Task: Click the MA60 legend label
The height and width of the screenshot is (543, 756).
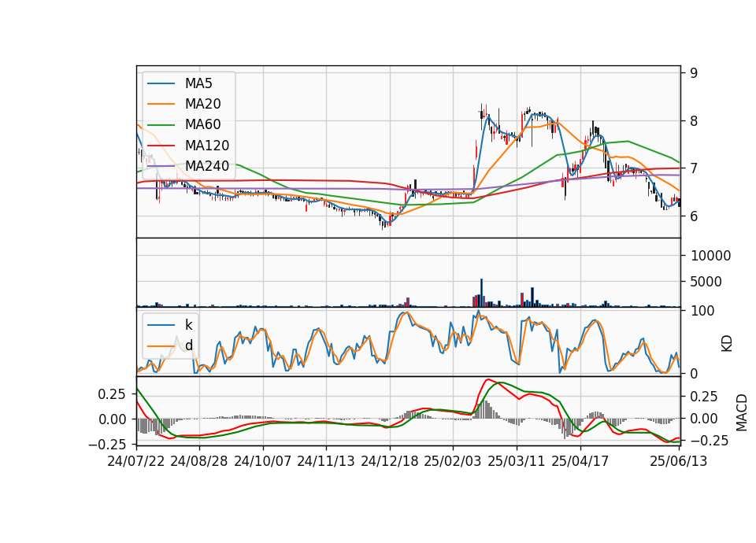Action: click(x=202, y=125)
